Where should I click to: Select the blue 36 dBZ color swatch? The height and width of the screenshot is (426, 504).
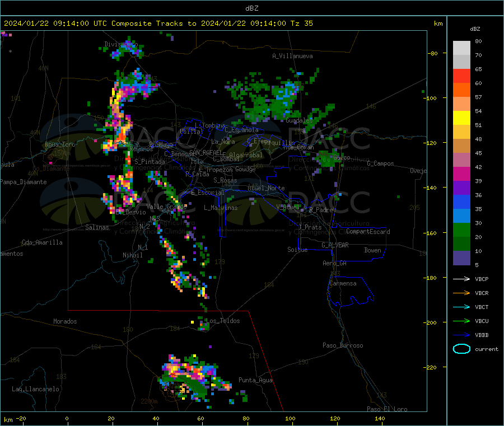461,202
